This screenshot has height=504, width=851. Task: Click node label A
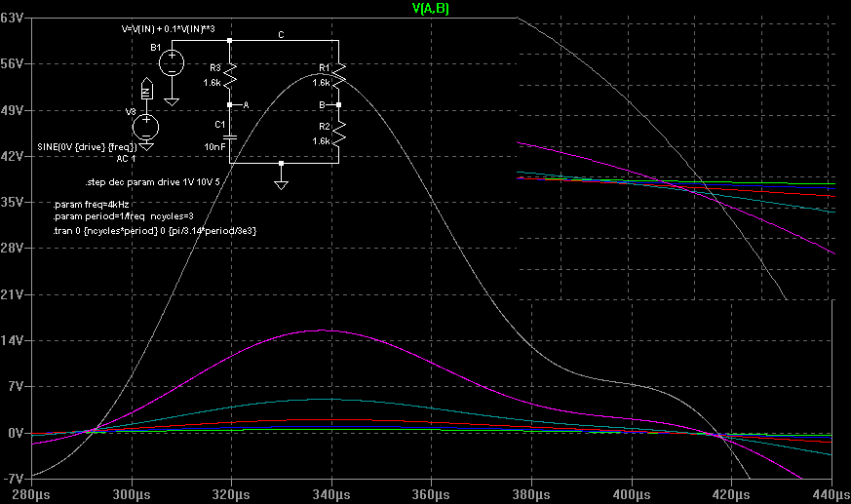click(x=246, y=104)
